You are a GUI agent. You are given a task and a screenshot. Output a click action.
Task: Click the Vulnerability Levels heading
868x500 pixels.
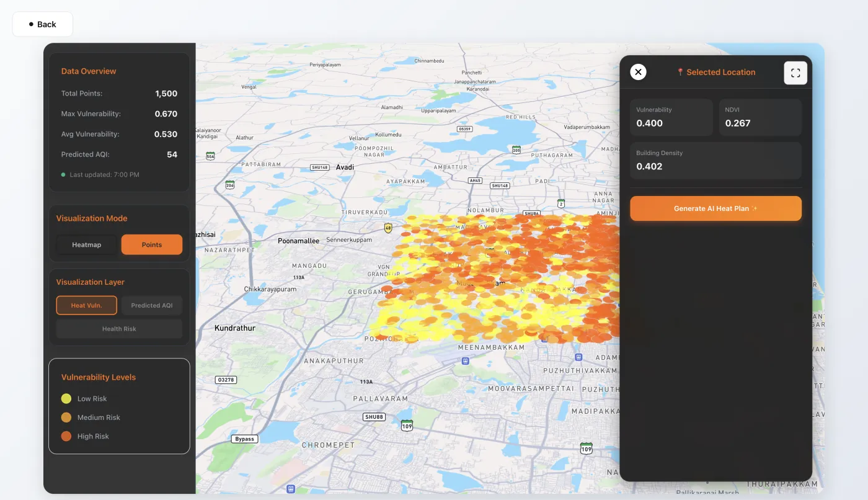click(x=99, y=377)
